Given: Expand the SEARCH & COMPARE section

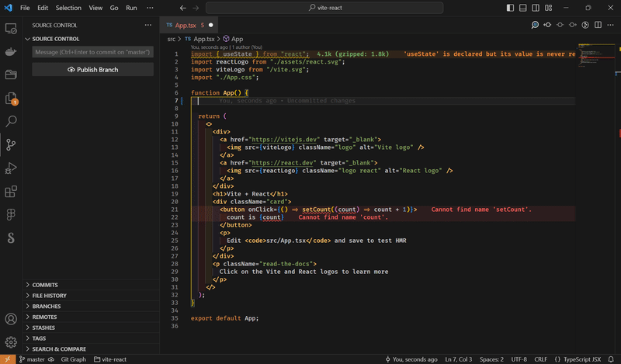Looking at the screenshot, I should coord(91,349).
